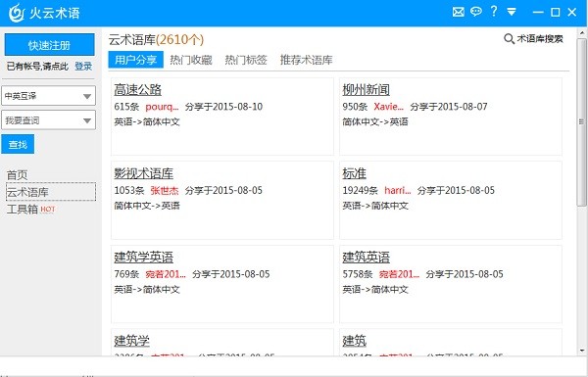Click the scrollbar down arrow
Viewport: 588px width, 377px height.
coord(582,351)
